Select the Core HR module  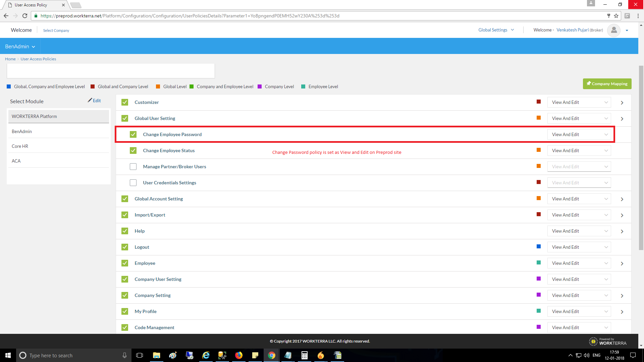coord(20,146)
